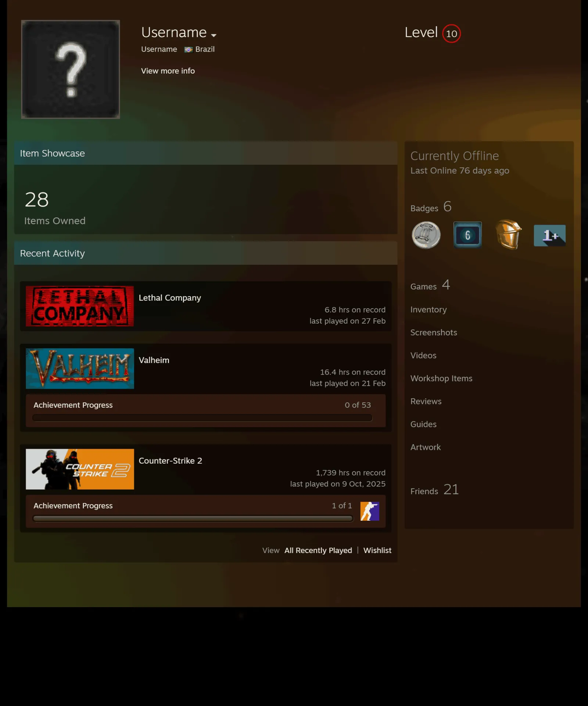
Task: Click the Valheim '0 of 53' text
Action: 358,405
